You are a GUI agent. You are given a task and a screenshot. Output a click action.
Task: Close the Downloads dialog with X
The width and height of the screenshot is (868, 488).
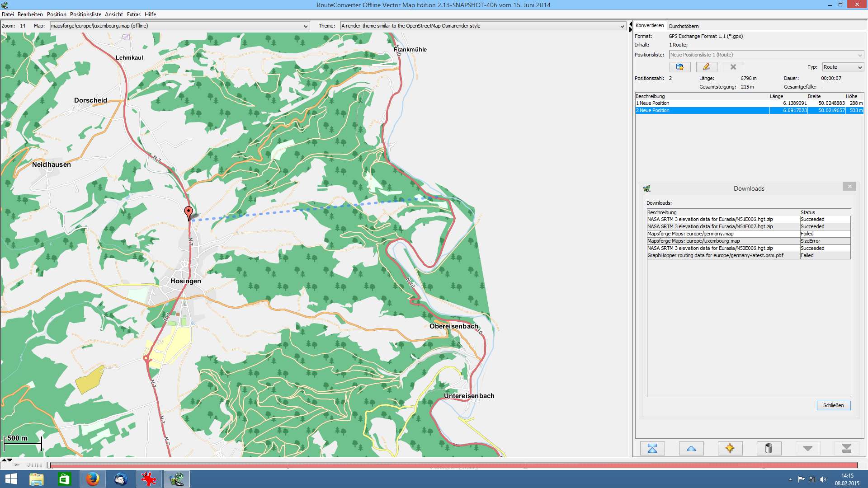[x=849, y=187]
